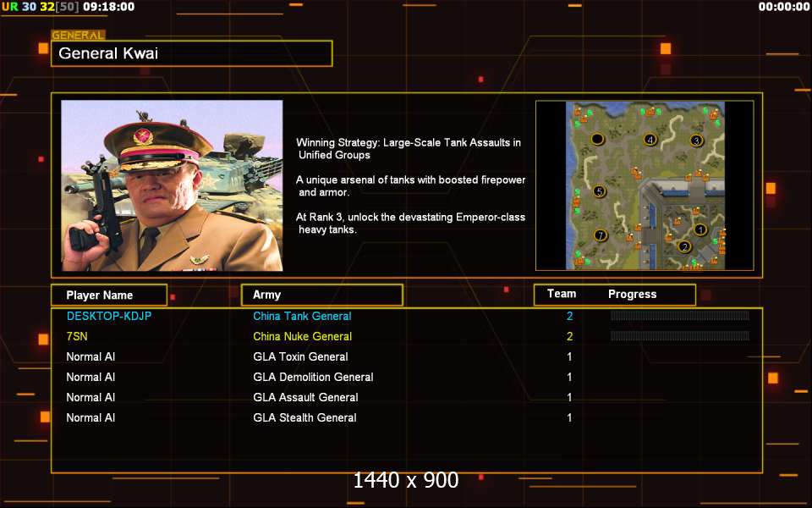Click the Player Name column header

109,295
